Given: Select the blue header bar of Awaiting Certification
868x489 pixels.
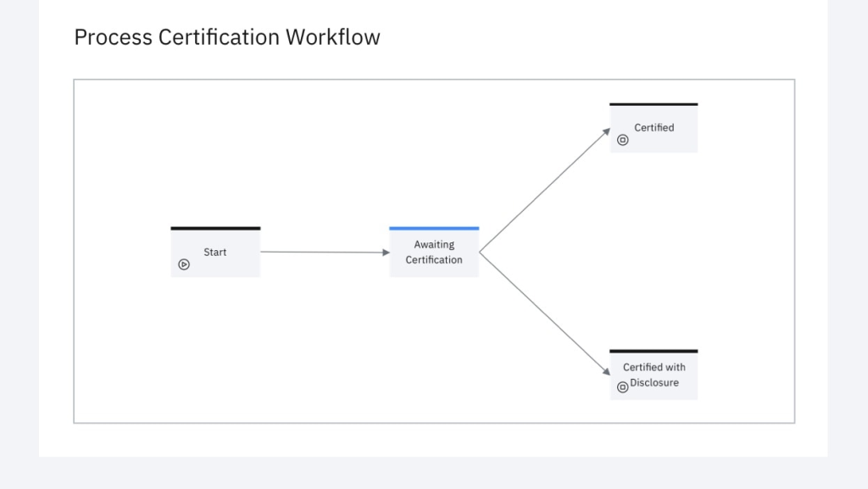Looking at the screenshot, I should click(x=433, y=227).
